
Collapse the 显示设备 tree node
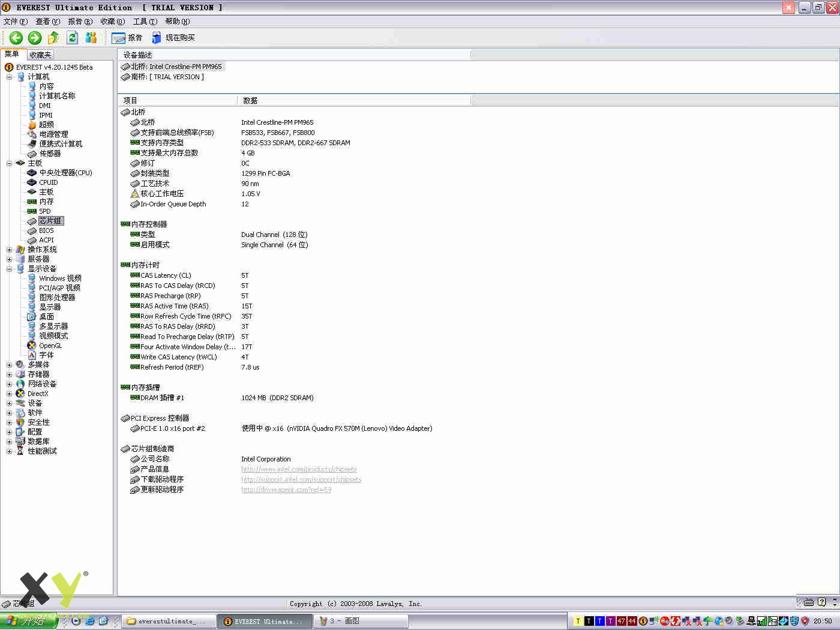9,269
